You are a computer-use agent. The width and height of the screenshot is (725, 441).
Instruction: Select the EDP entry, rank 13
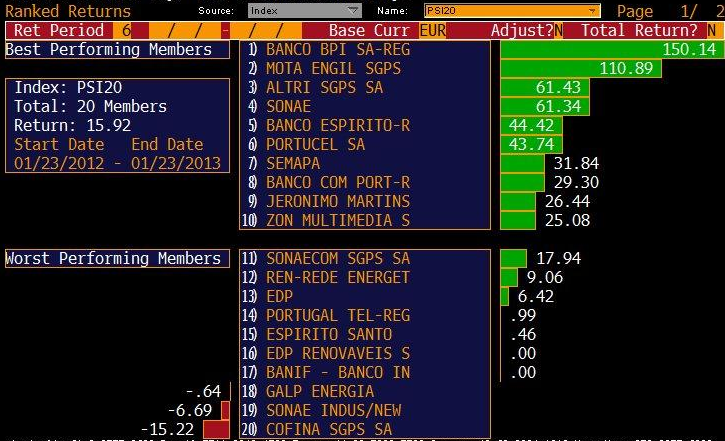(365, 296)
